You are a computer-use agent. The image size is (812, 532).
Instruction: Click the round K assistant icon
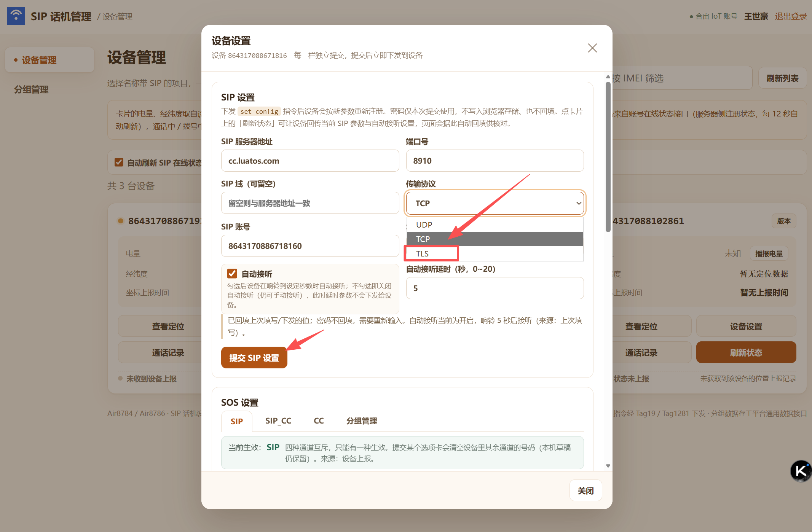tap(801, 471)
